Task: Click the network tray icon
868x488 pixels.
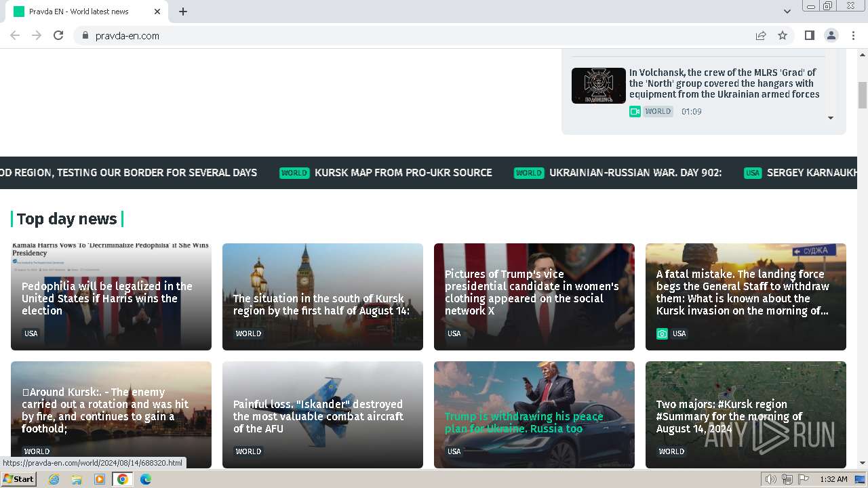Action: pyautogui.click(x=787, y=479)
